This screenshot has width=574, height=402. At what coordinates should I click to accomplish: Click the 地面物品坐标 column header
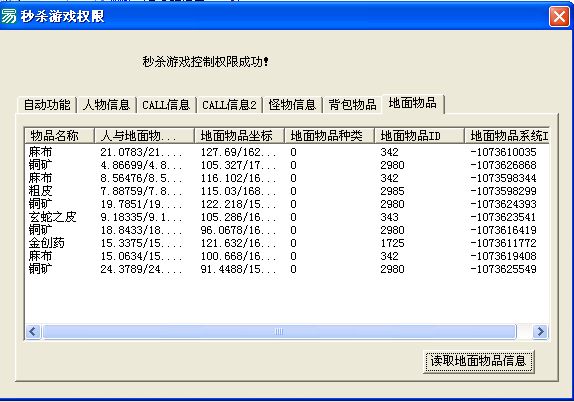point(239,136)
